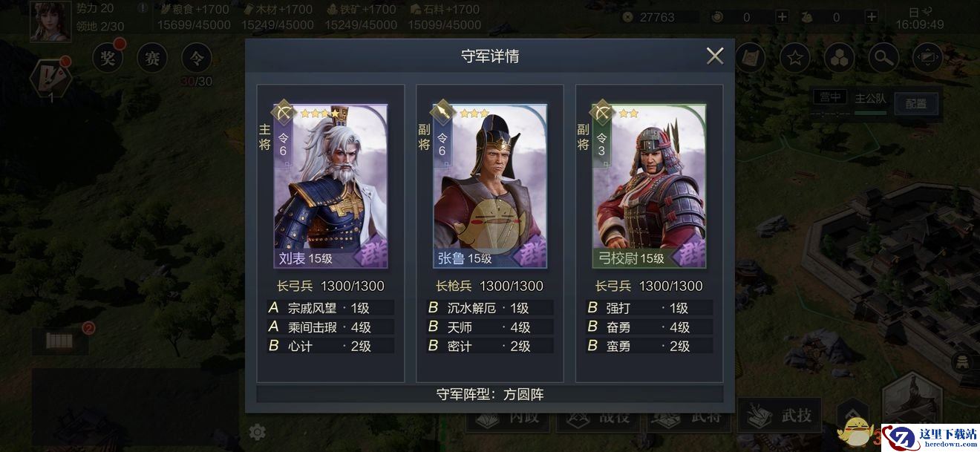The image size is (980, 452).
Task: Select the 刘表 general card
Action: [x=330, y=186]
